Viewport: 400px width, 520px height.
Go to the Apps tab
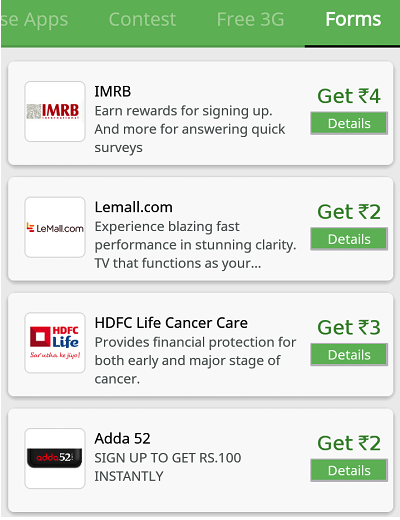(34, 20)
